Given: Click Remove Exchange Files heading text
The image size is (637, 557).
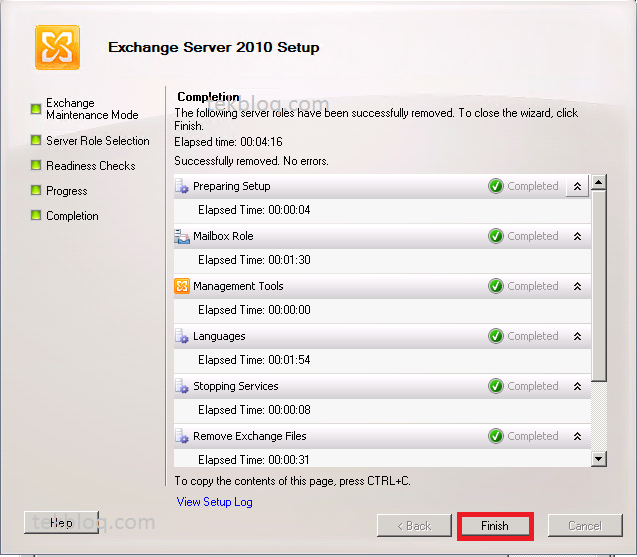Looking at the screenshot, I should 249,436.
